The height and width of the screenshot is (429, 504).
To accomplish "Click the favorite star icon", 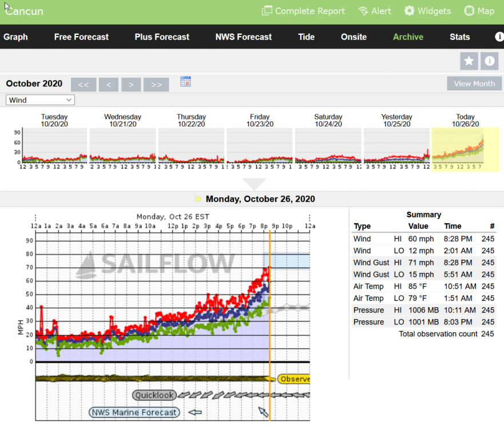I will (x=469, y=61).
